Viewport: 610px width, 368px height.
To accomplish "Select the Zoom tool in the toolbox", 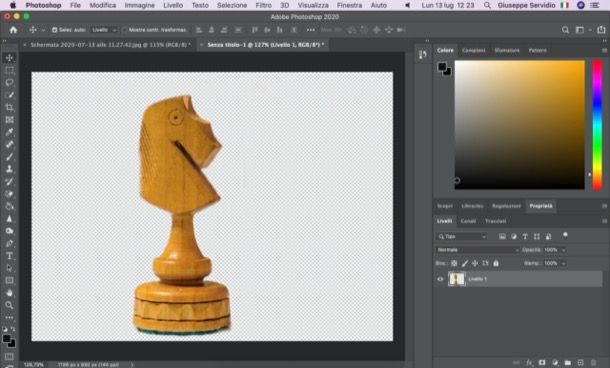I will pyautogui.click(x=9, y=305).
